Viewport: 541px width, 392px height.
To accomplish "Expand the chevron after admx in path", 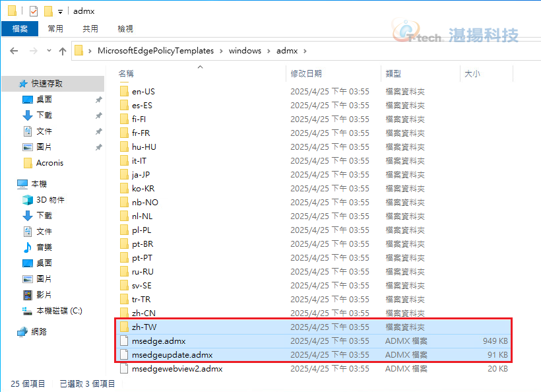I will pyautogui.click(x=305, y=51).
